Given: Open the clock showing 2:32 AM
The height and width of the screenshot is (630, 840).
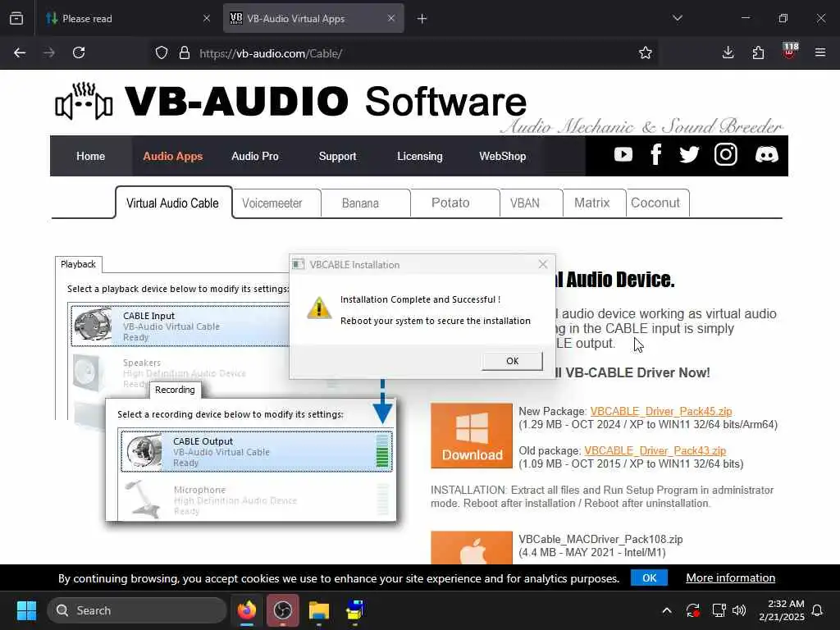Looking at the screenshot, I should 782,610.
